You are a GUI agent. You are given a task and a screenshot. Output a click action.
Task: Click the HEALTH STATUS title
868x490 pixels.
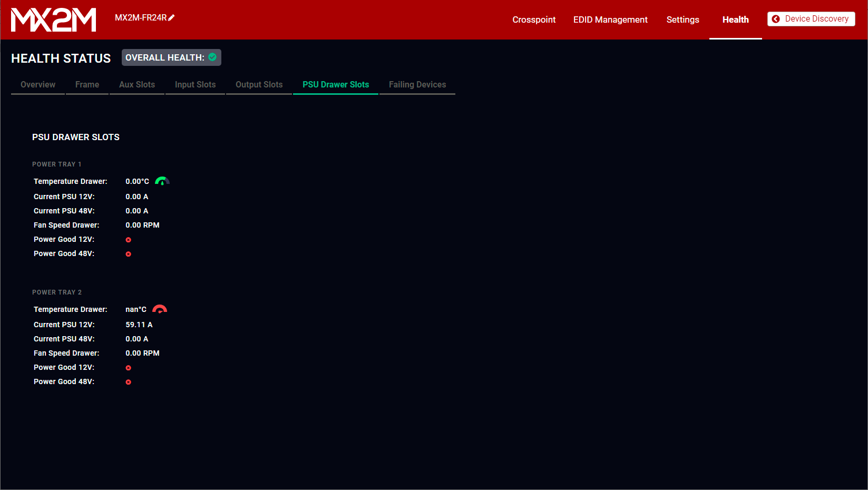[61, 58]
